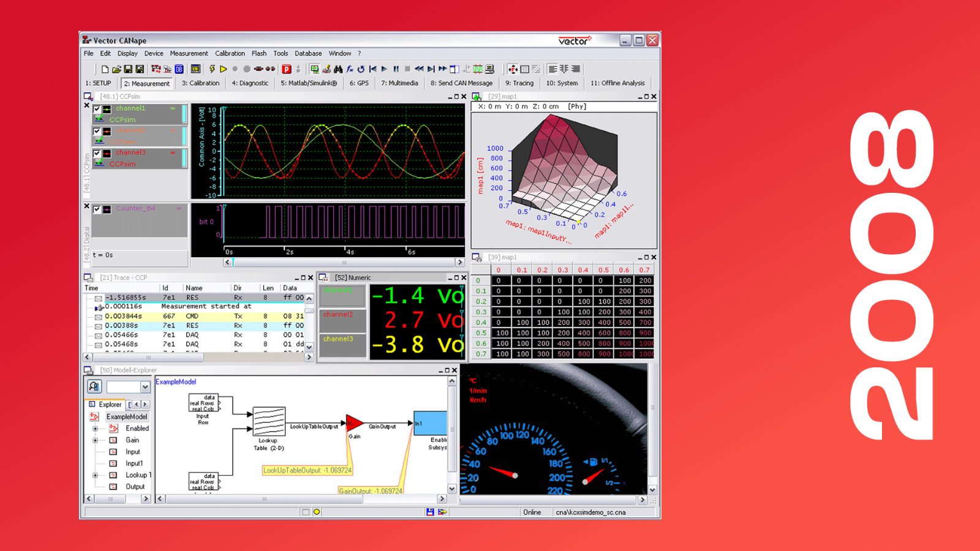
Task: Click the blue play icon in toolbar
Action: coord(384,69)
